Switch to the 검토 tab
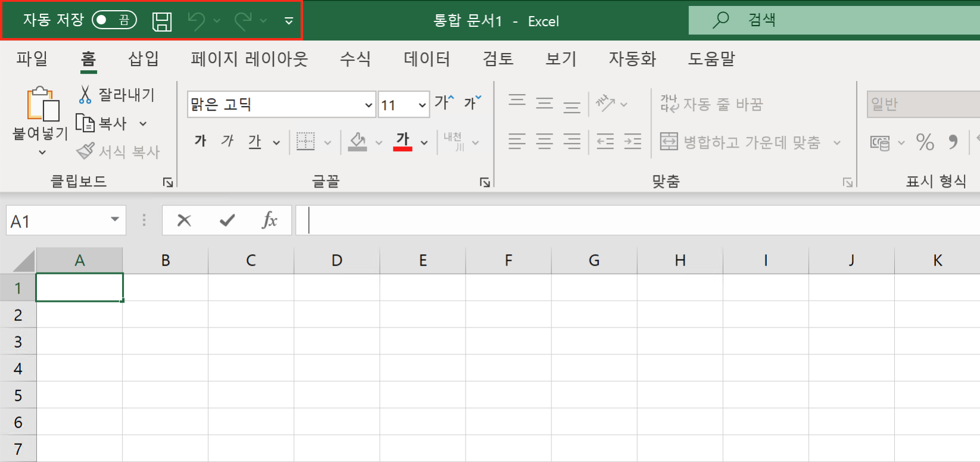Viewport: 980px width, 462px height. [498, 58]
